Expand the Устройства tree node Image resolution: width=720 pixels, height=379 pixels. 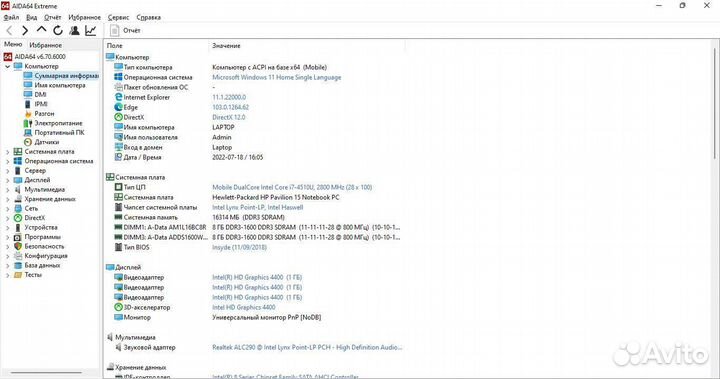(x=7, y=227)
